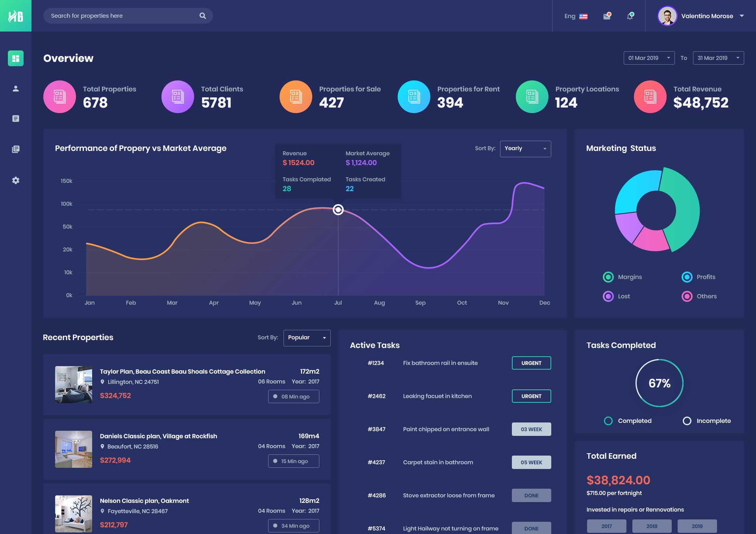
Task: Click the settings gear in sidebar
Action: pos(16,180)
